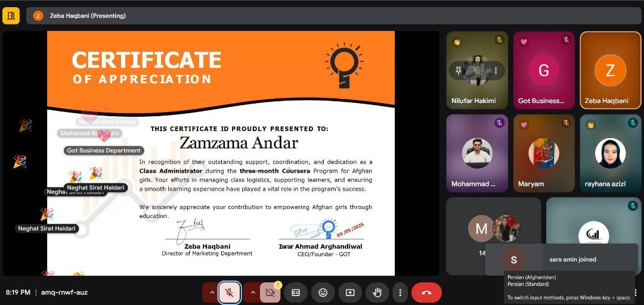The width and height of the screenshot is (644, 305).
Task: Click the 'Zeba Haqbani' tile name label
Action: (x=606, y=101)
